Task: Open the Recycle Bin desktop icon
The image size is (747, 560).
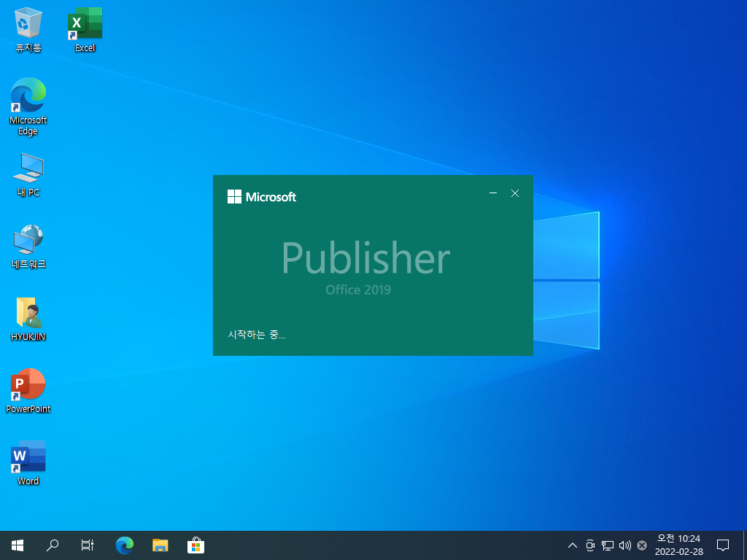Action: [28, 29]
